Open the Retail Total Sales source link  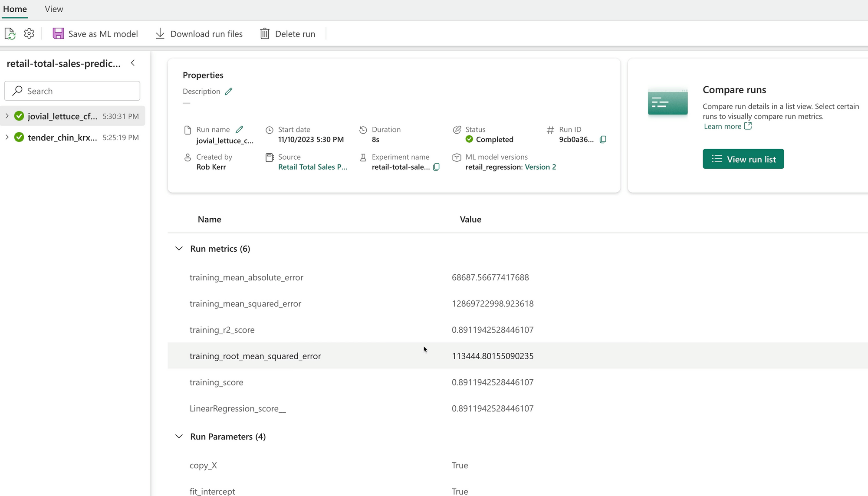312,167
